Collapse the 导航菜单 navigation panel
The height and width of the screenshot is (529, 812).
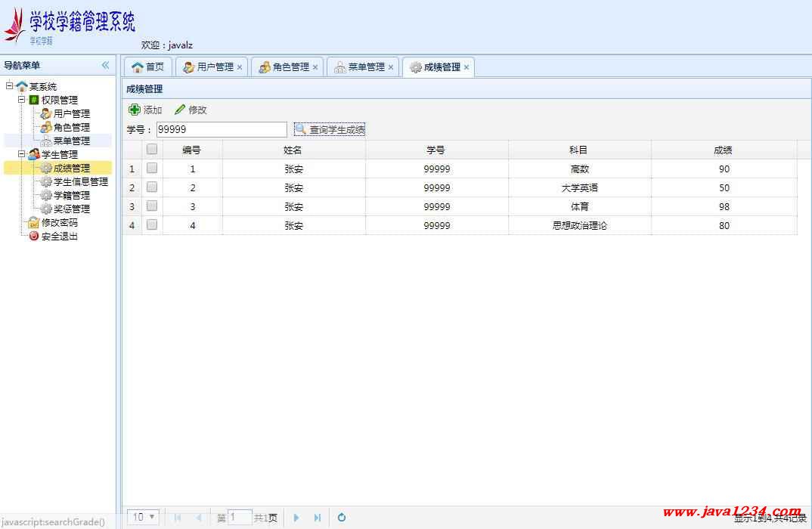(x=105, y=65)
